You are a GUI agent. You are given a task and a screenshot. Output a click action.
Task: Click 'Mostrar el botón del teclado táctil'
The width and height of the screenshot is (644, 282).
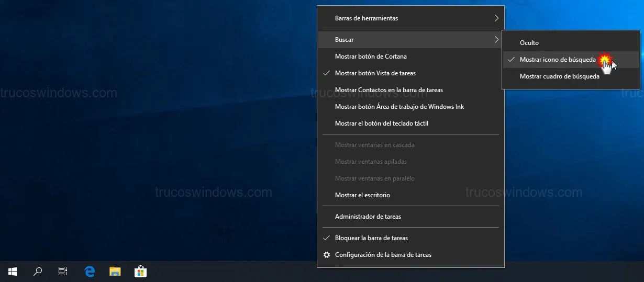[381, 123]
